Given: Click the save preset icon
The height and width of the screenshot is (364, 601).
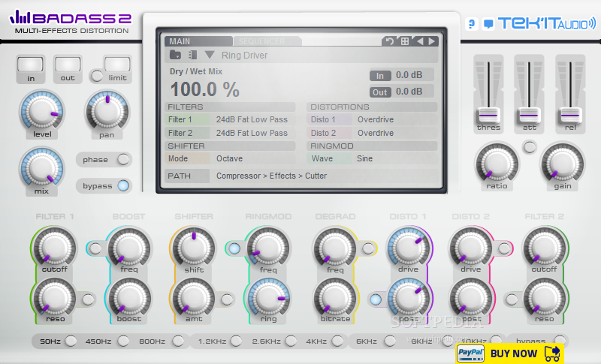Looking at the screenshot, I should point(192,55).
